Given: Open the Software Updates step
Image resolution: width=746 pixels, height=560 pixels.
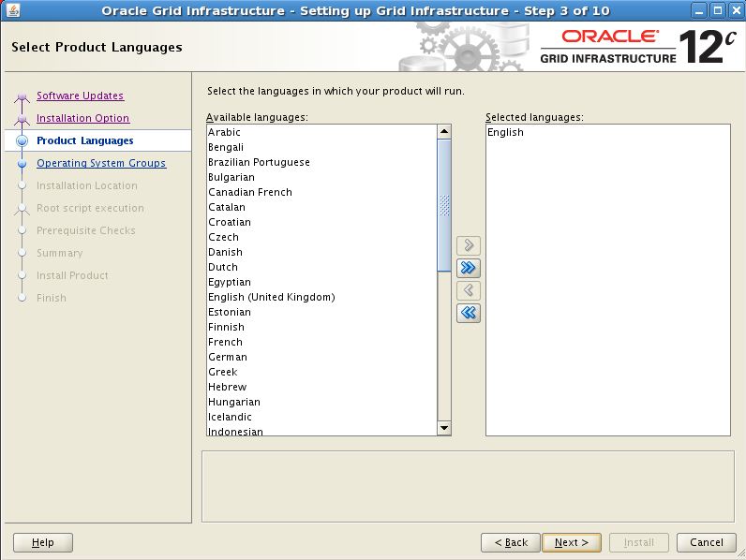Looking at the screenshot, I should [x=80, y=96].
